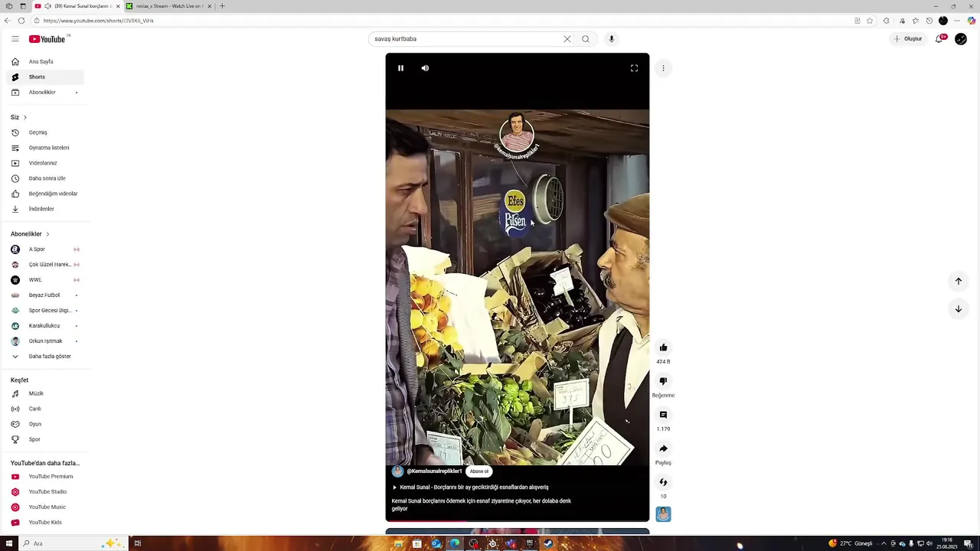Bookmark this page with star icon
980x551 pixels.
tap(870, 21)
